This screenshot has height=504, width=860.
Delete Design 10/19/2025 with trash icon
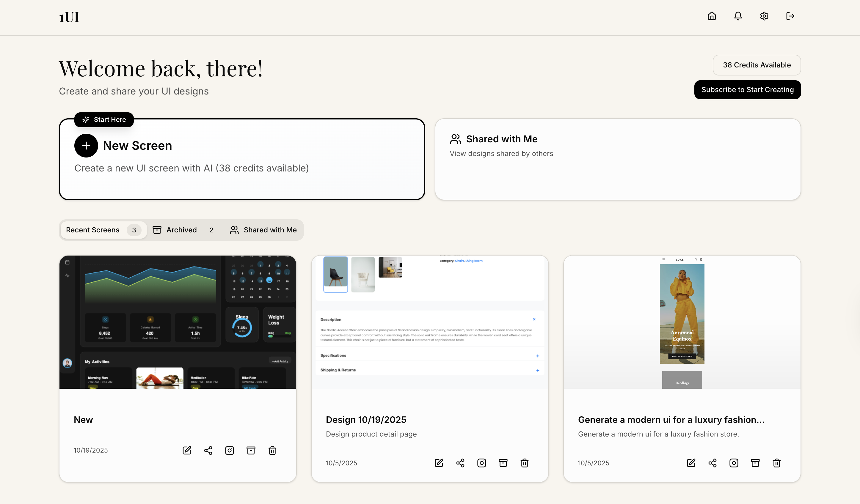click(525, 463)
